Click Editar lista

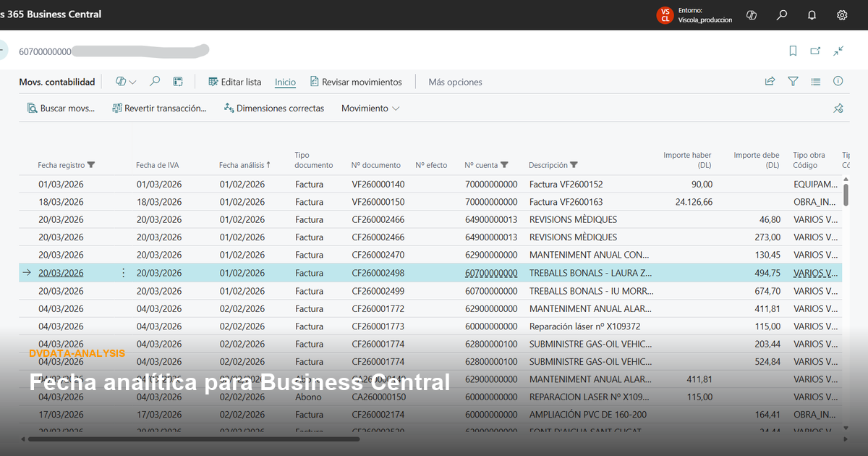click(234, 82)
